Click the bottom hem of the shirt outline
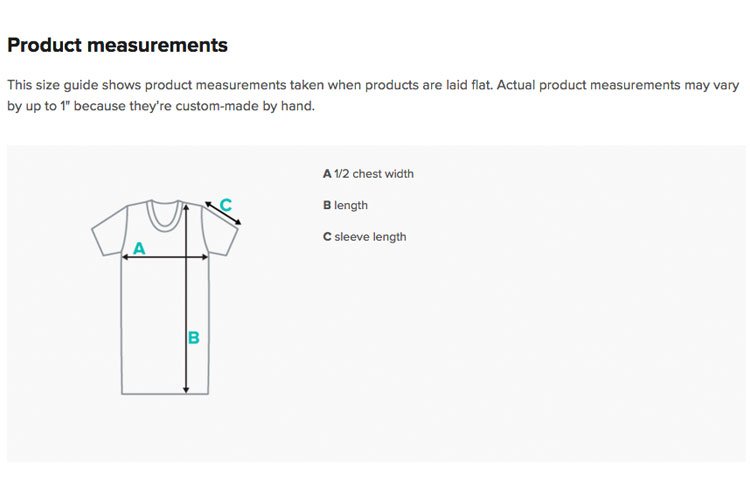The width and height of the screenshot is (750, 500). coord(165,394)
